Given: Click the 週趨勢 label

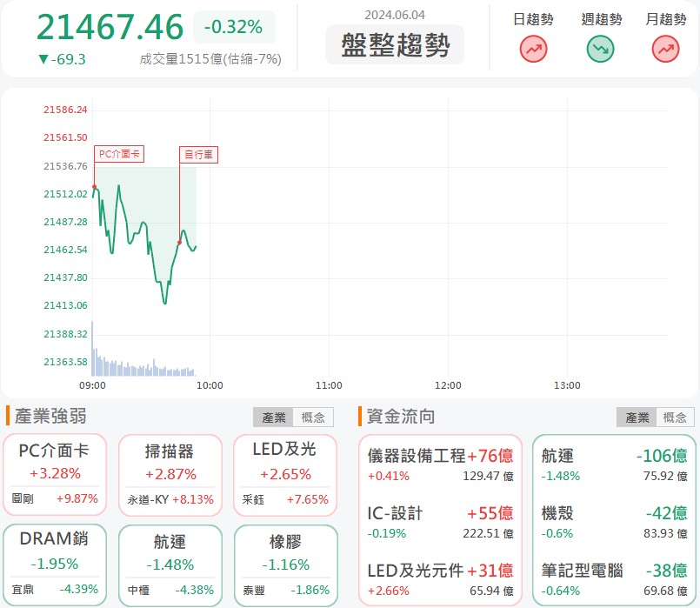Looking at the screenshot, I should point(602,19).
